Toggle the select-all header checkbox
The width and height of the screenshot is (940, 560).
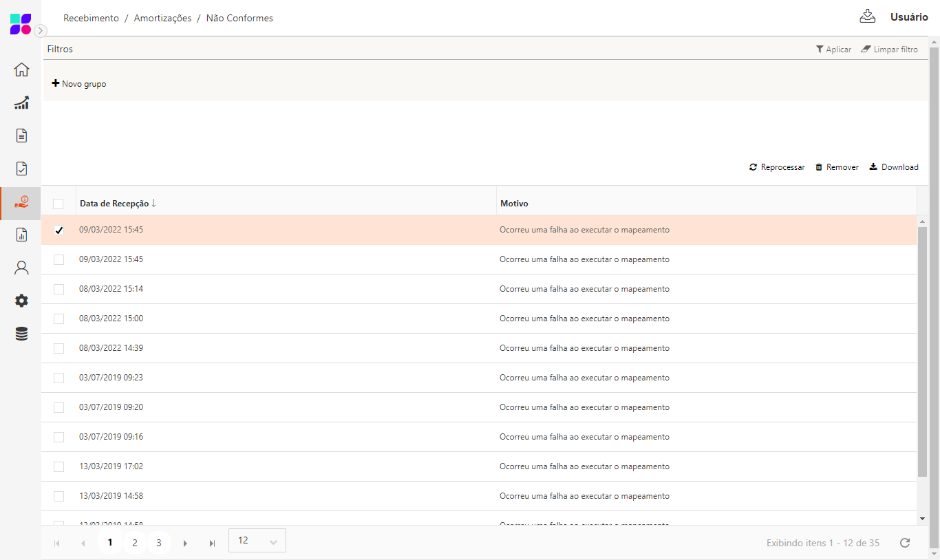[x=58, y=204]
